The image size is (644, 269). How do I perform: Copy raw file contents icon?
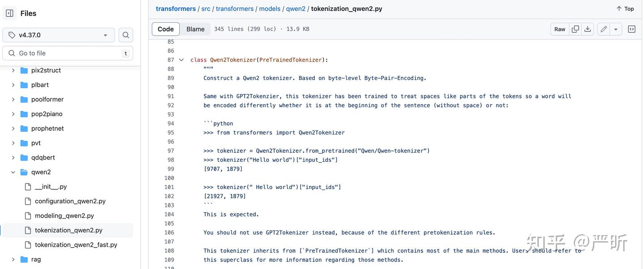(x=575, y=29)
